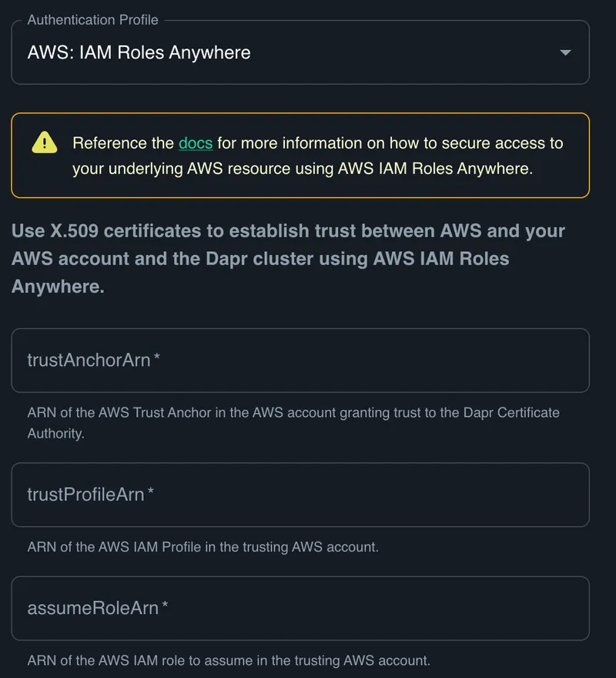The width and height of the screenshot is (616, 678).
Task: Click the 'Use X.509 certificates' heading text
Action: (x=288, y=231)
